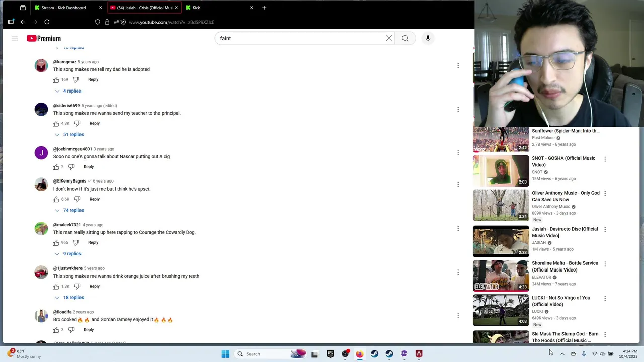The image size is (644, 362).
Task: Reply to @karogmaz comment
Action: coord(93,80)
